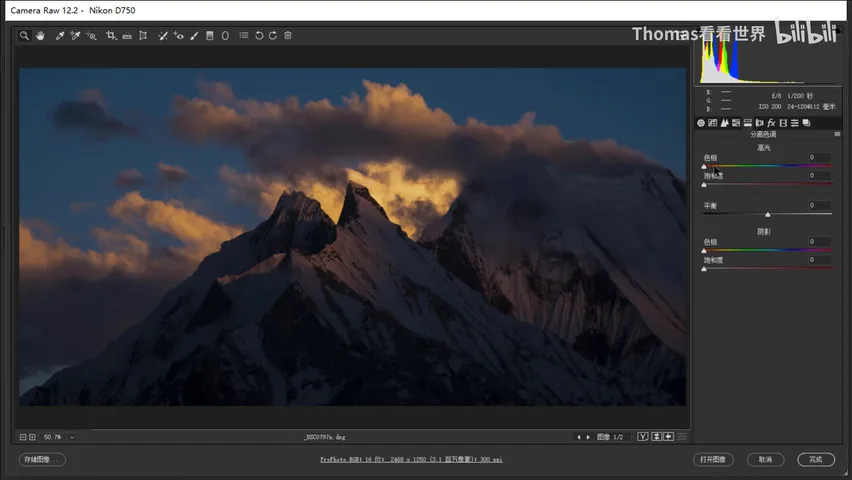Open the Split Toning panel flyout menu
The width and height of the screenshot is (852, 480).
coord(837,134)
